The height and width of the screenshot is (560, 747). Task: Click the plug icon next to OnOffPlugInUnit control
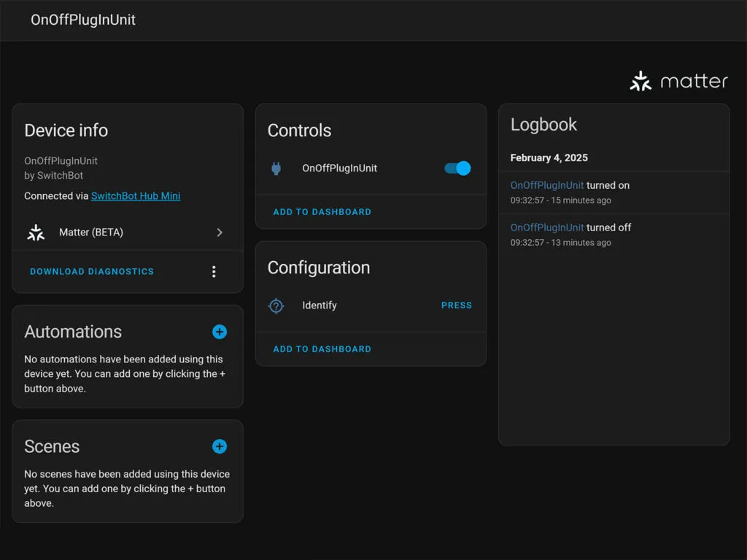(276, 168)
